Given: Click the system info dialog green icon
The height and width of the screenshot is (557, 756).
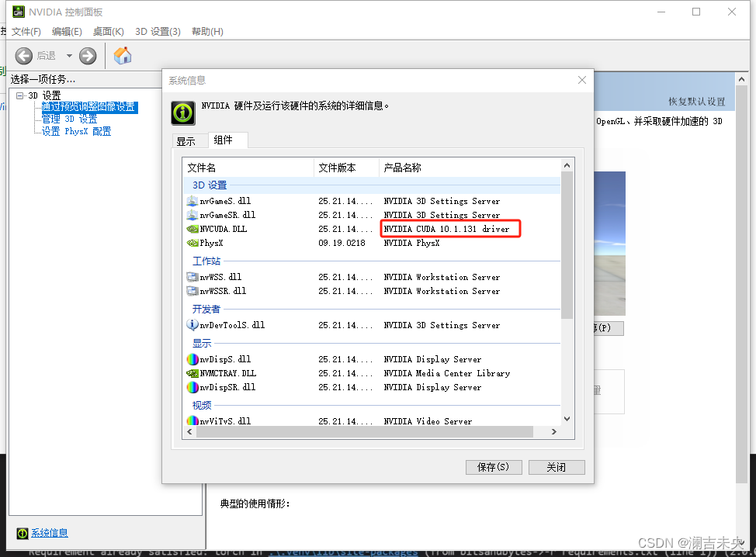Looking at the screenshot, I should [x=183, y=113].
